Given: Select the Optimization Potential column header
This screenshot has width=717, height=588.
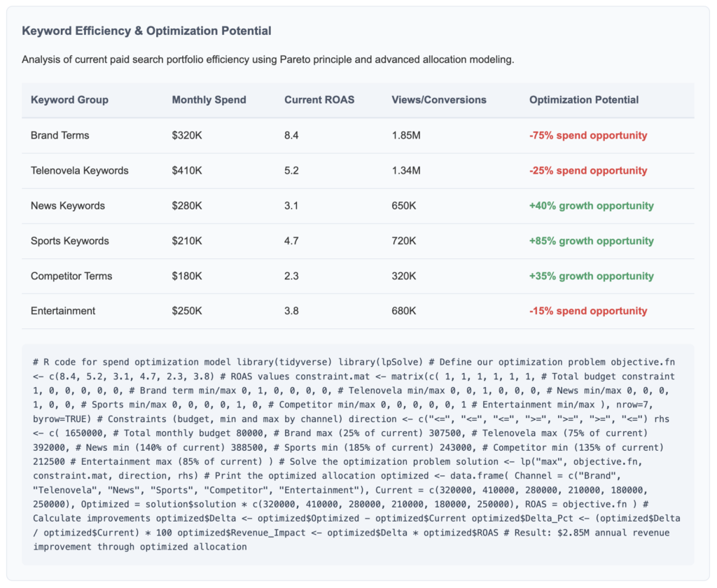Looking at the screenshot, I should [x=584, y=99].
